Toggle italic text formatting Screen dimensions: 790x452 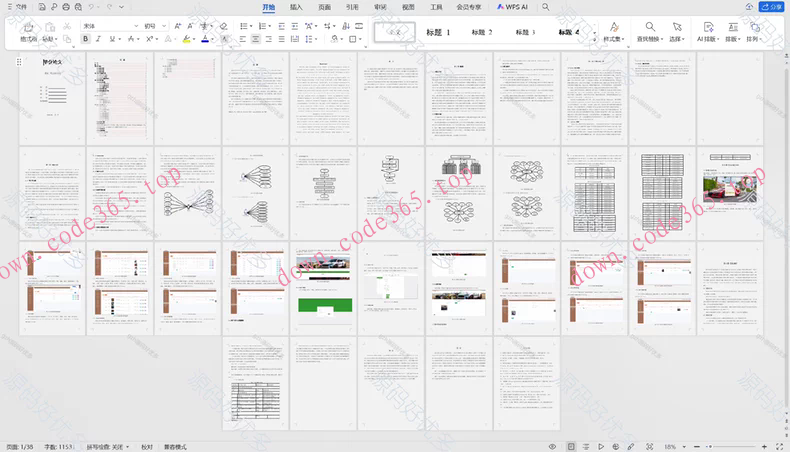tap(98, 39)
